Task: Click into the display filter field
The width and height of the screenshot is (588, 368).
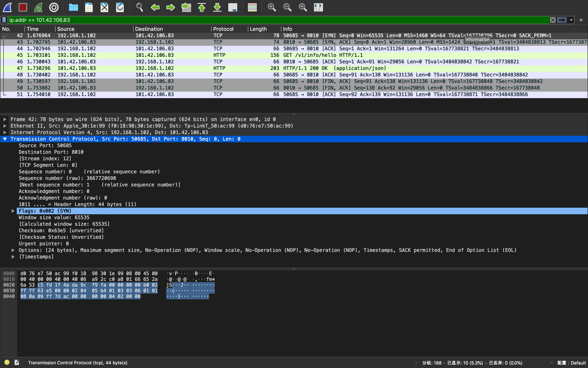Action: click(278, 20)
